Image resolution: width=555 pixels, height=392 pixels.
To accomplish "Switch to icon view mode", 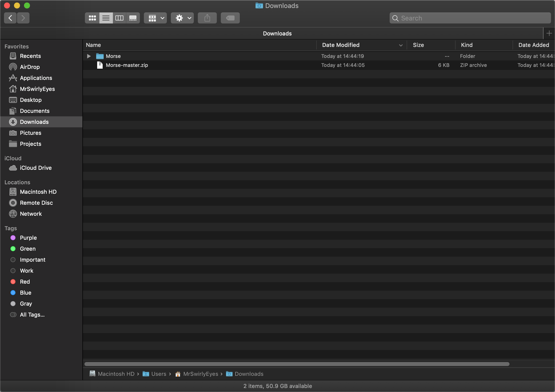I will pos(92,18).
